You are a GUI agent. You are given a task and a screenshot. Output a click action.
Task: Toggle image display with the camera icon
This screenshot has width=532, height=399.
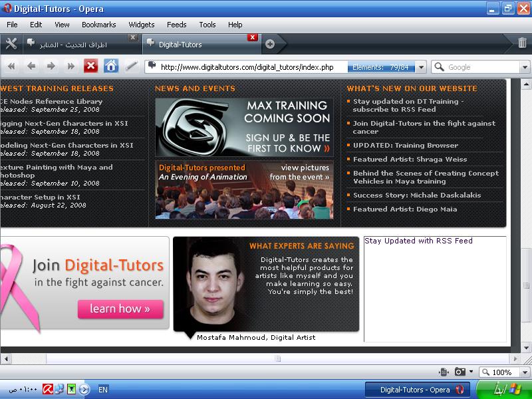click(x=460, y=372)
